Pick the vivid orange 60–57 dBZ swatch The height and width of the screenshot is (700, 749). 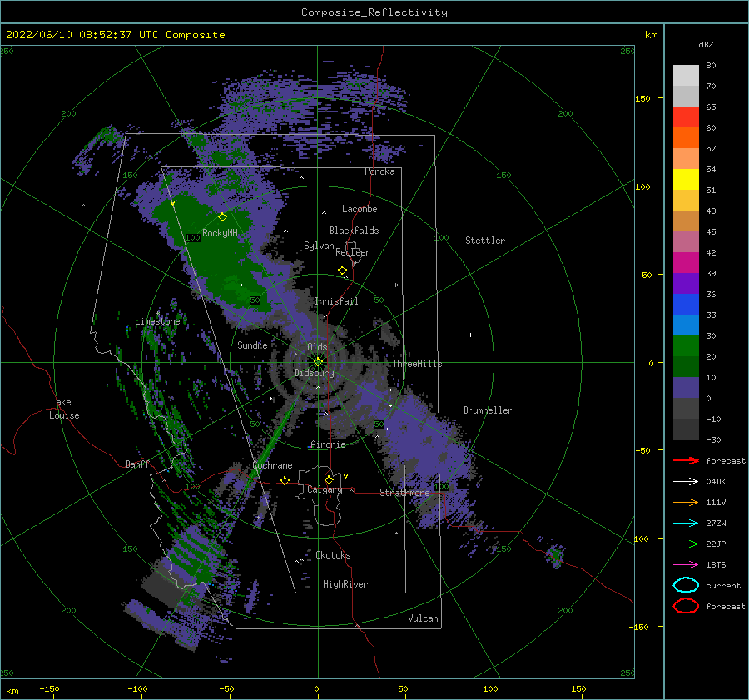686,137
